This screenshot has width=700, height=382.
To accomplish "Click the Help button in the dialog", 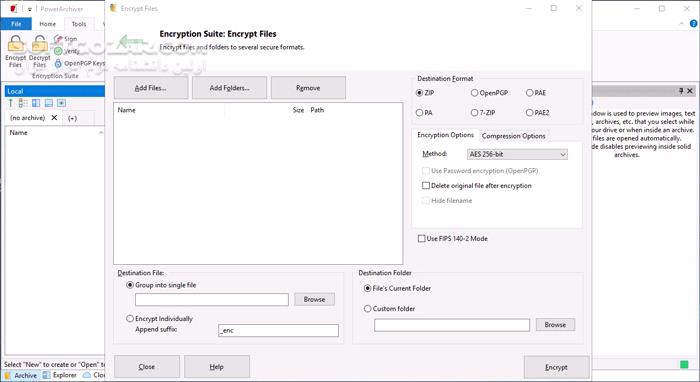I will point(217,367).
